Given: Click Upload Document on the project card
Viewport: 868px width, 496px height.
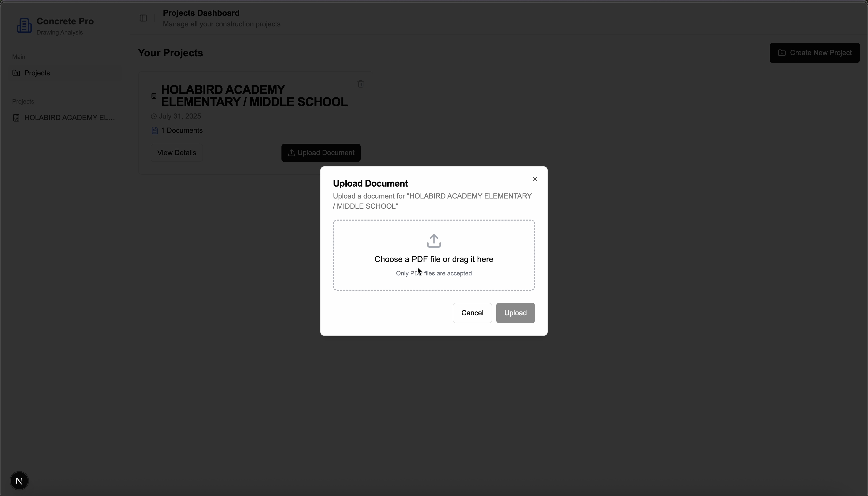Looking at the screenshot, I should click(321, 153).
